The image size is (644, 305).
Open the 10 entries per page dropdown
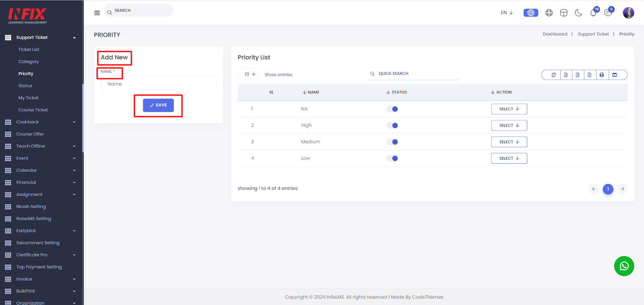pyautogui.click(x=250, y=74)
